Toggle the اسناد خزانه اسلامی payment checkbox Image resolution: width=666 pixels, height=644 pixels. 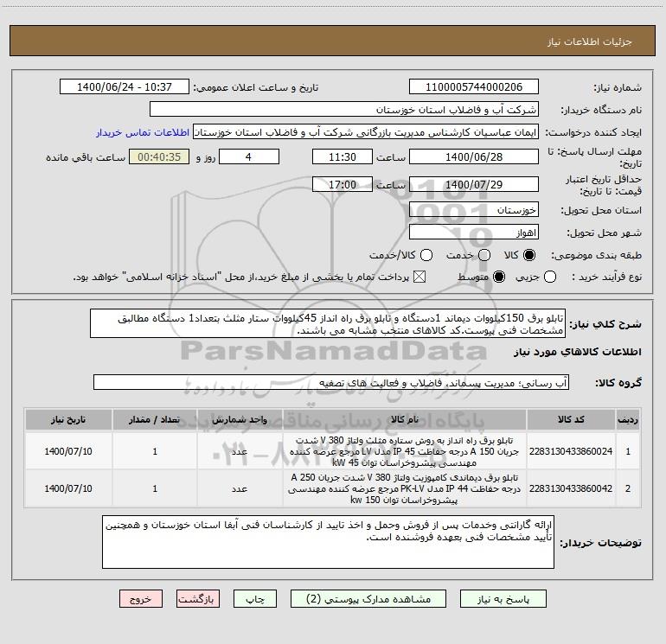point(419,277)
